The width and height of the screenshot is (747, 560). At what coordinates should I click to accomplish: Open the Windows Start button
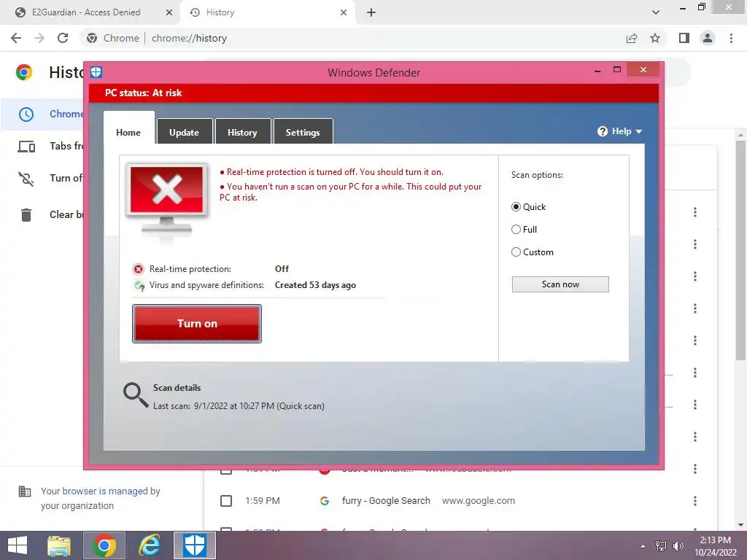[18, 545]
